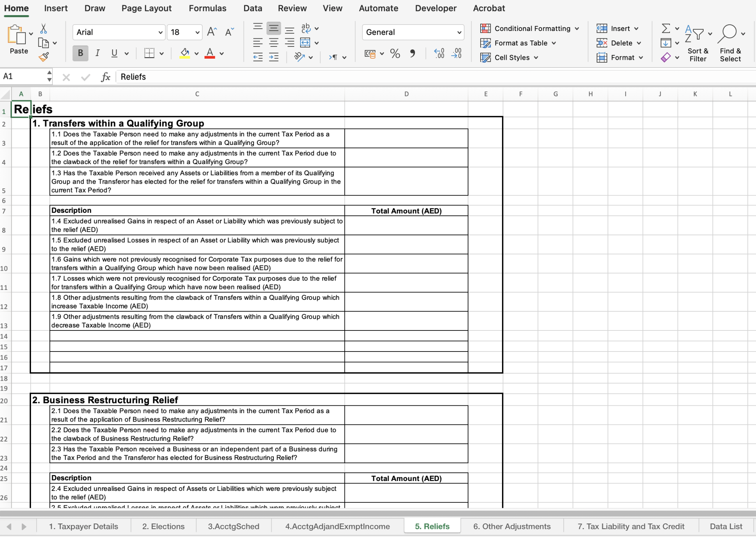Open the Font dropdown showing Arial

click(x=118, y=32)
